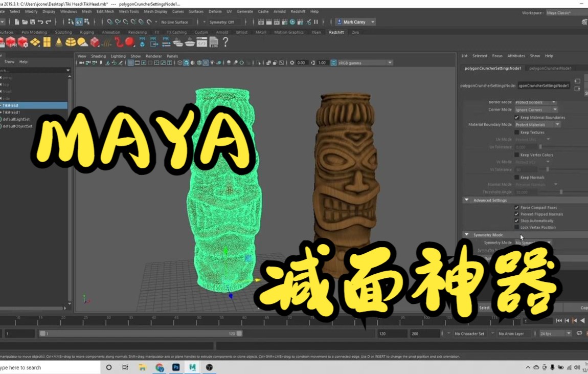Collapse the Advanced Settings section
The width and height of the screenshot is (588, 374).
click(x=466, y=200)
